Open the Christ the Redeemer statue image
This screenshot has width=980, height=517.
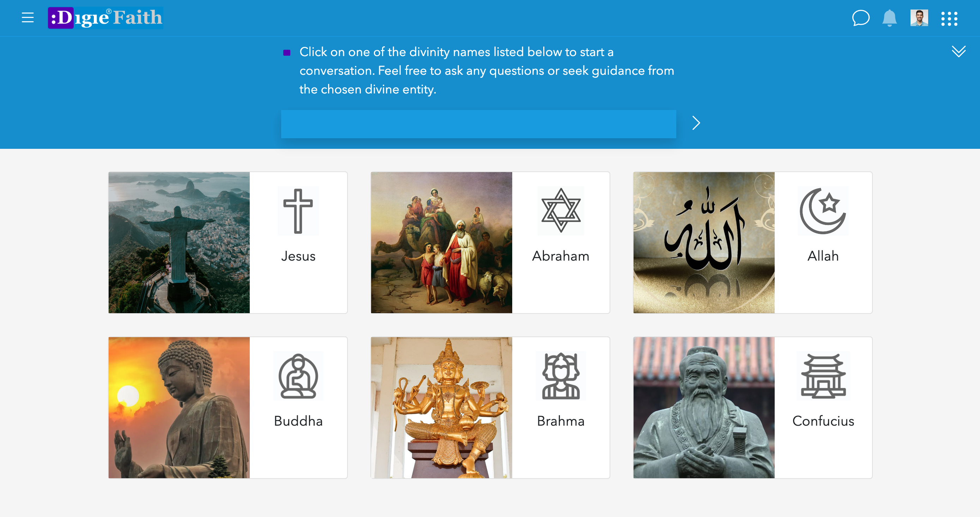[x=179, y=242]
